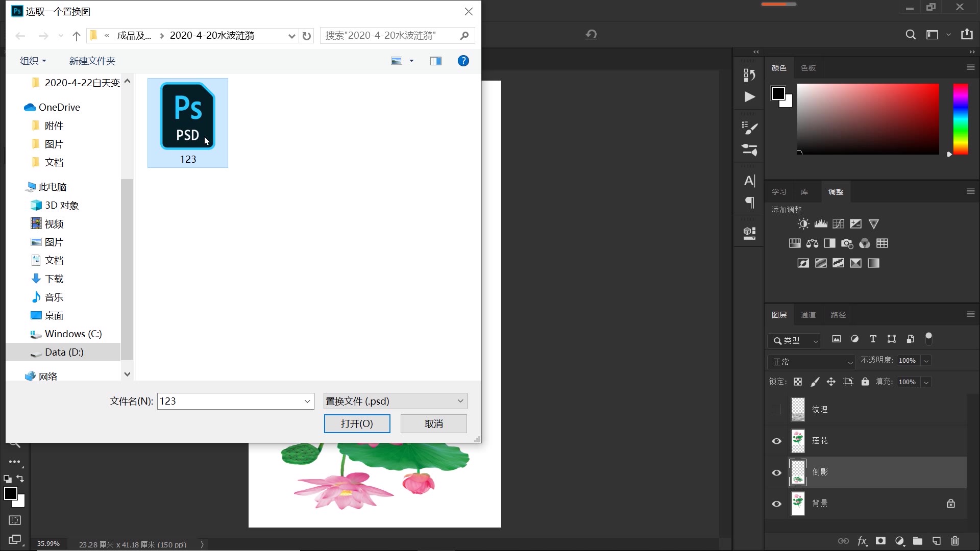Expand the 正常 blend mode dropdown
Image resolution: width=980 pixels, height=551 pixels.
coord(811,362)
